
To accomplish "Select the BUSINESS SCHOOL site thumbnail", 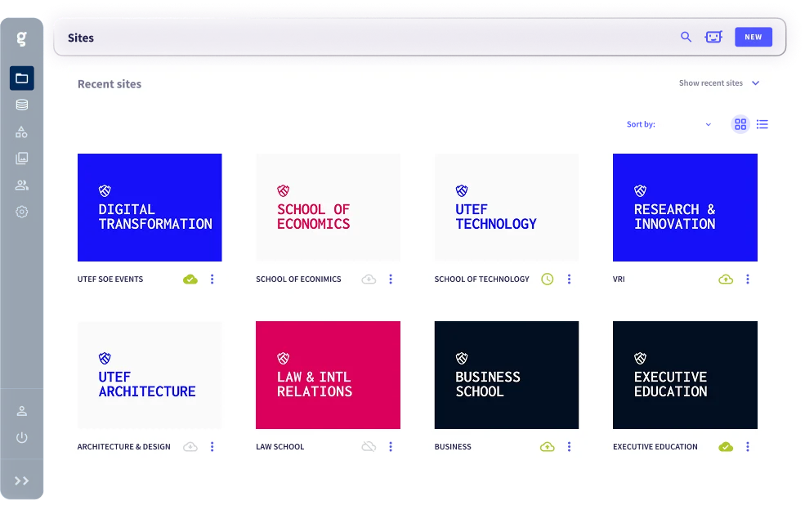I will click(x=506, y=374).
